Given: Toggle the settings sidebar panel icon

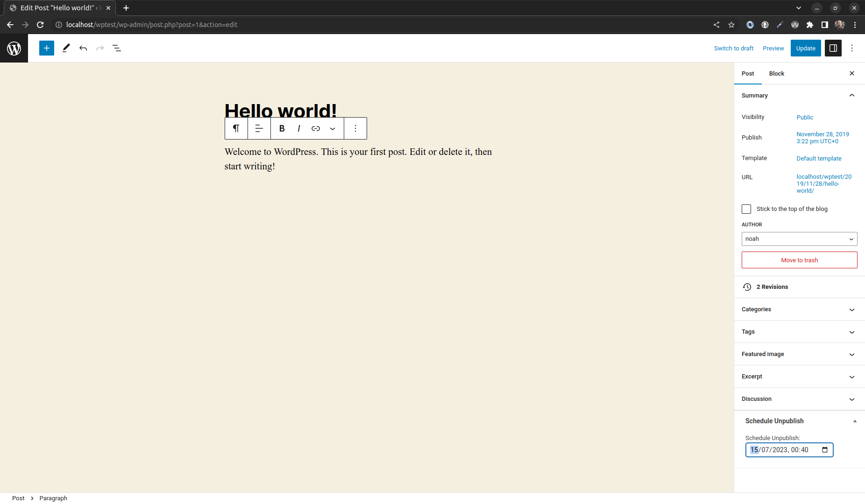Looking at the screenshot, I should pos(833,48).
